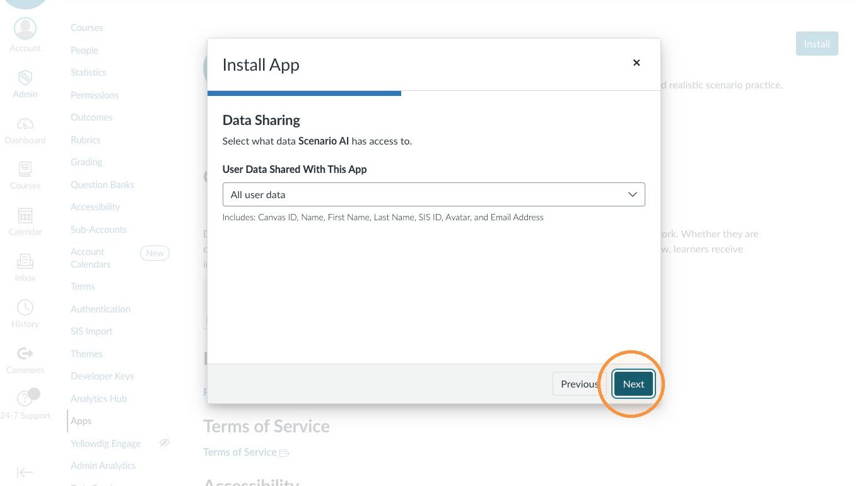Close the Install App dialog
The image size is (868, 486).
(x=636, y=62)
